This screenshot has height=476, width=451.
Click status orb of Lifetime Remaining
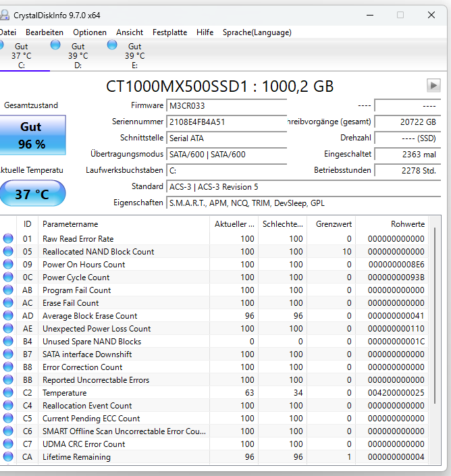pyautogui.click(x=8, y=456)
